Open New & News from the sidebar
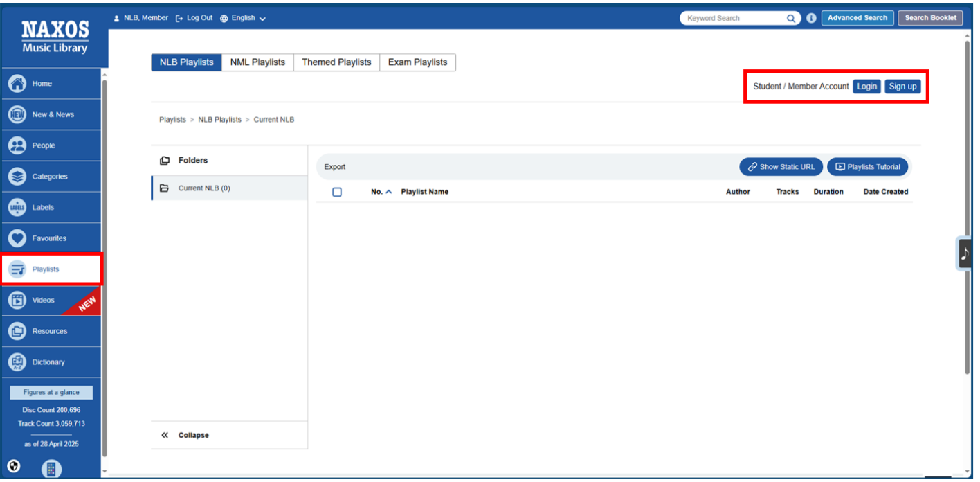Viewport: 980px width, 482px height. [51, 115]
